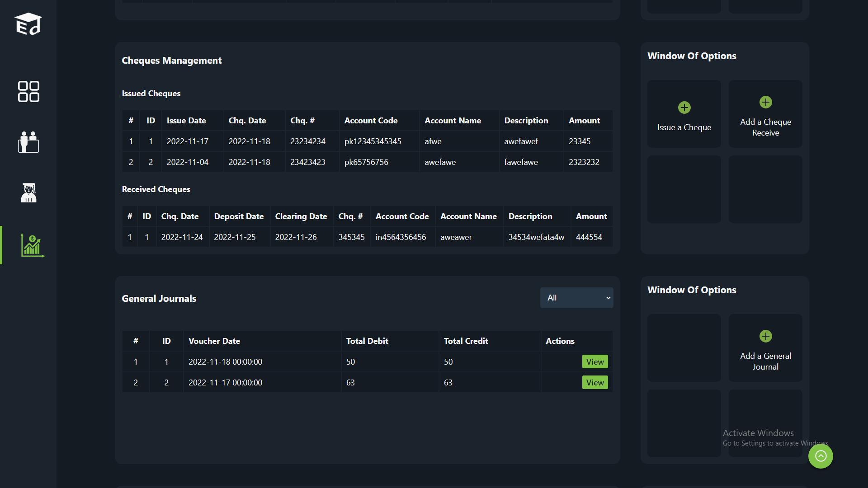The width and height of the screenshot is (868, 488).
Task: View the journal dated 2022-11-17
Action: click(594, 382)
